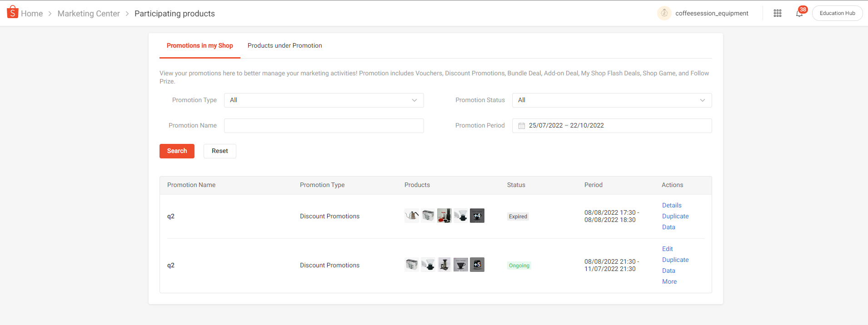Click the Shopee logo icon
This screenshot has width=868, height=325.
point(12,12)
